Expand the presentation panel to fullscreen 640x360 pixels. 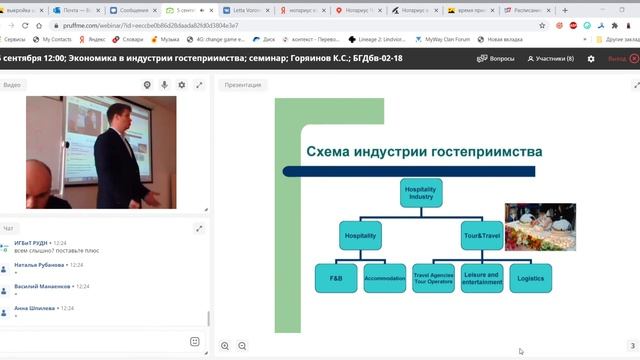(x=636, y=85)
